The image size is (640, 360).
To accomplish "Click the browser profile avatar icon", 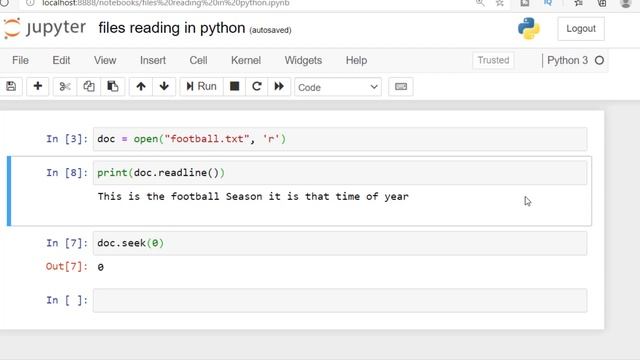I will (x=625, y=3).
